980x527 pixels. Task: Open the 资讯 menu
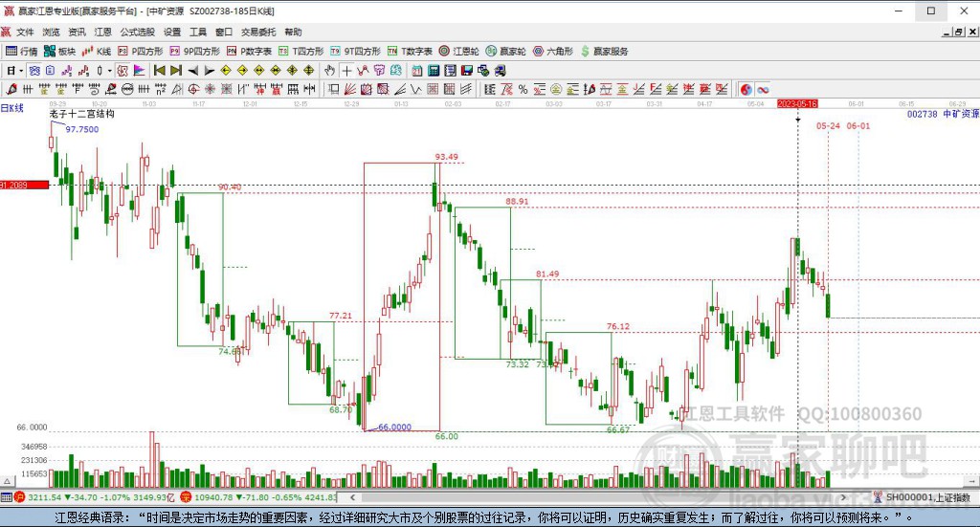[77, 32]
